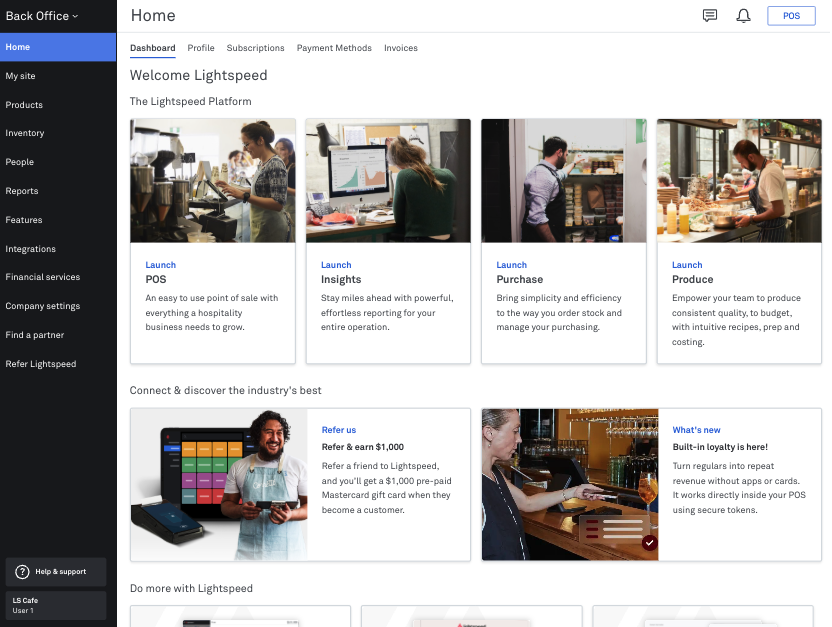
Task: Click the help question mark icon
Action: pos(22,571)
